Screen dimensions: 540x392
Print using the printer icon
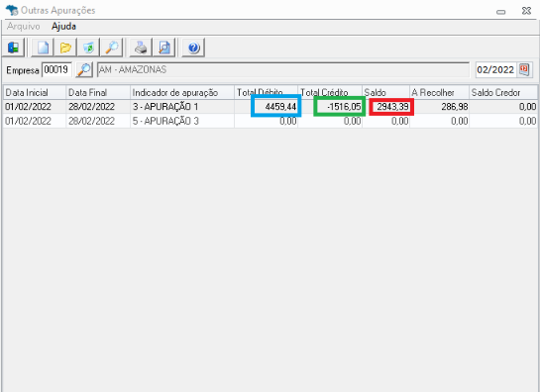tap(141, 48)
